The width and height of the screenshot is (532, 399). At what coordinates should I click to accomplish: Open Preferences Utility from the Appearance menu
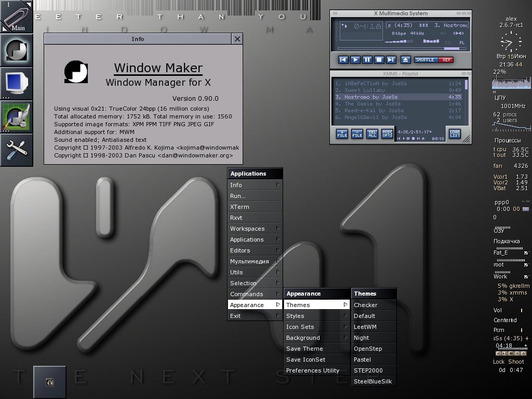click(x=316, y=370)
